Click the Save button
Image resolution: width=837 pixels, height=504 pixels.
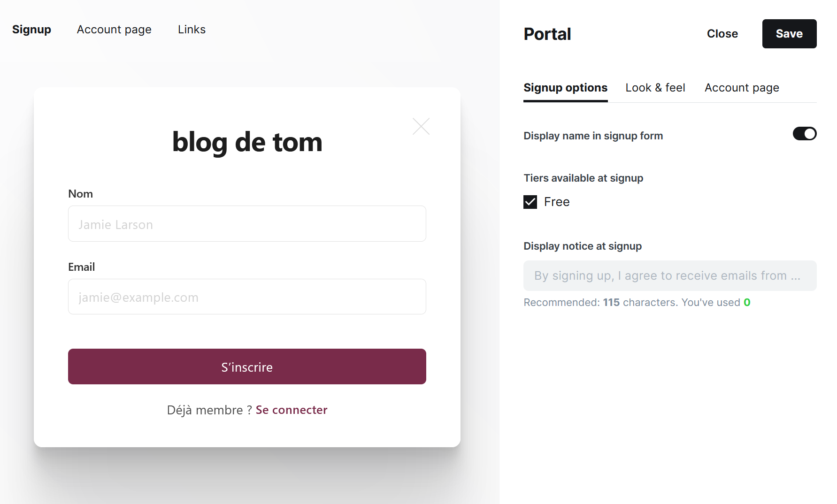coord(789,34)
